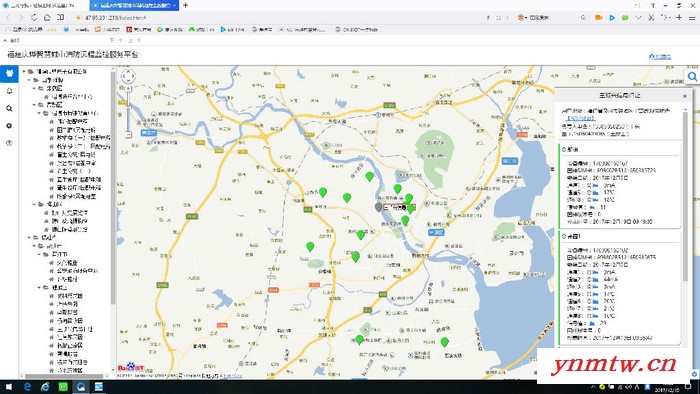This screenshot has width=700, height=394.
Task: Select the gray location marker on the map
Action: click(x=378, y=207)
